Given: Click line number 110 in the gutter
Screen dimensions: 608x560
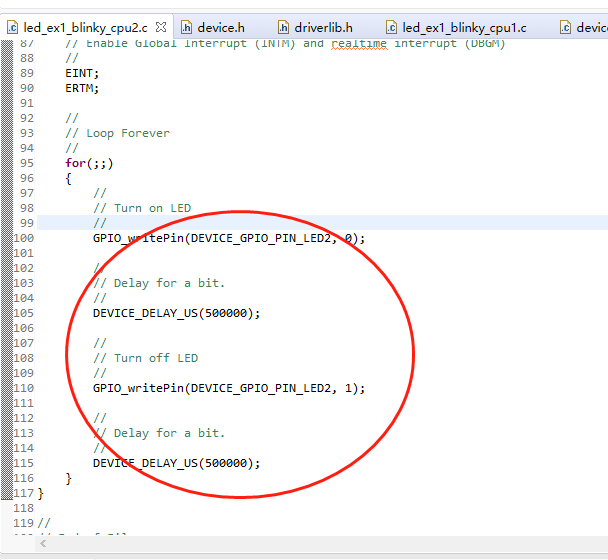Looking at the screenshot, I should 24,388.
